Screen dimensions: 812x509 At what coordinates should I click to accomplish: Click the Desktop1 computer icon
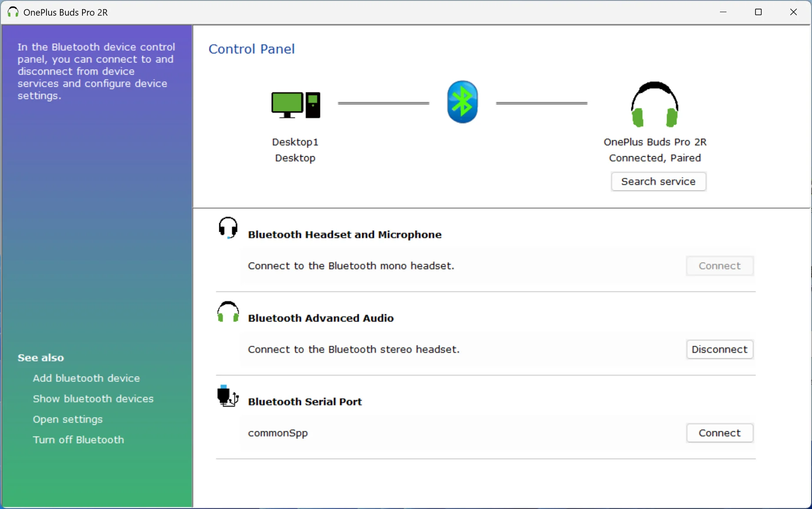296,105
